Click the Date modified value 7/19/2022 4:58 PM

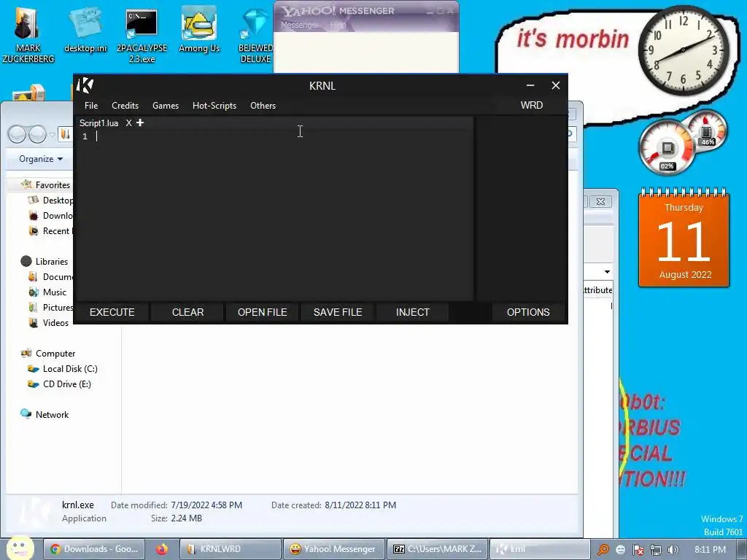206,505
